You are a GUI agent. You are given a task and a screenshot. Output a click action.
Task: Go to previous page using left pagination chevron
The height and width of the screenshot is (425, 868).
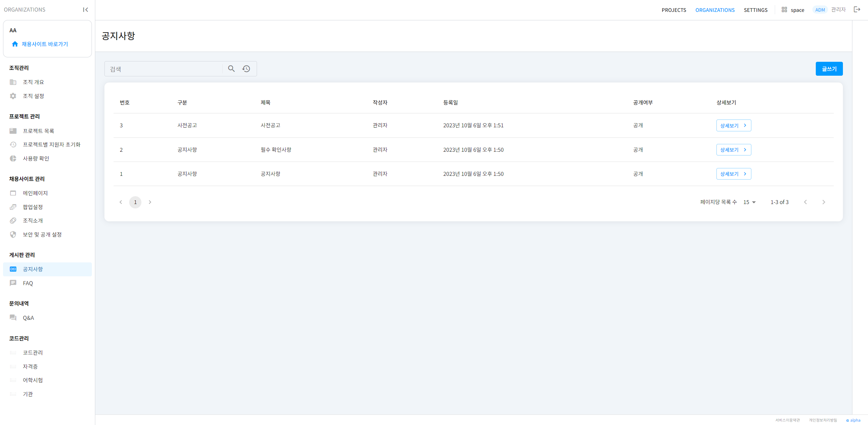(121, 202)
